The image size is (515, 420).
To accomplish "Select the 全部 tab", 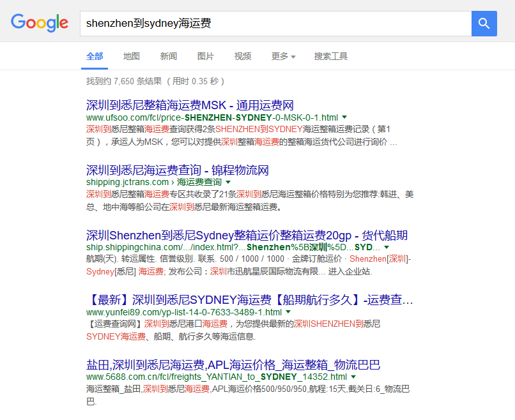I will (95, 56).
